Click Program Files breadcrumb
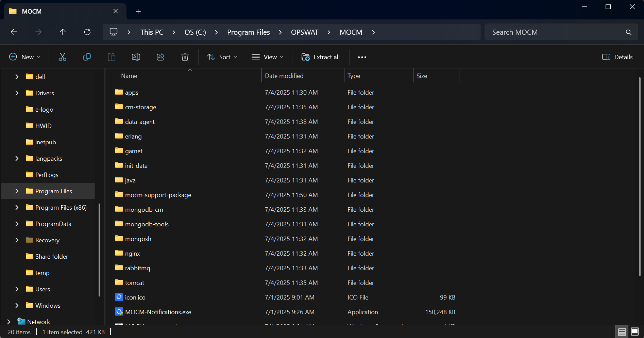This screenshot has width=644, height=338. (x=249, y=32)
